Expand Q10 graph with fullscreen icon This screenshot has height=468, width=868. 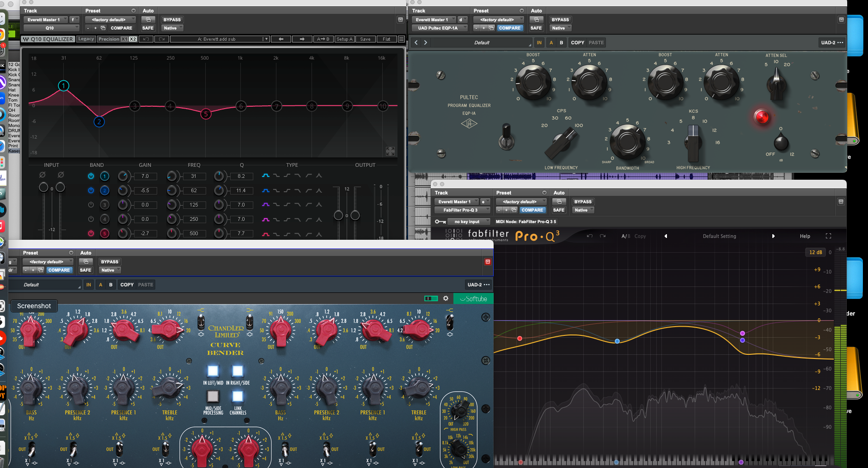pyautogui.click(x=390, y=151)
